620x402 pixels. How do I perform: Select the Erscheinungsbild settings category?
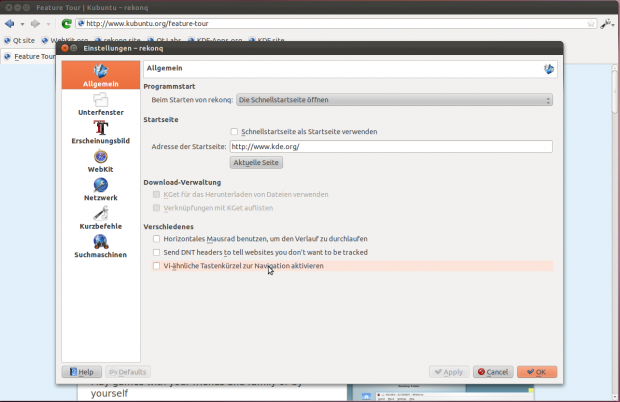(100, 133)
